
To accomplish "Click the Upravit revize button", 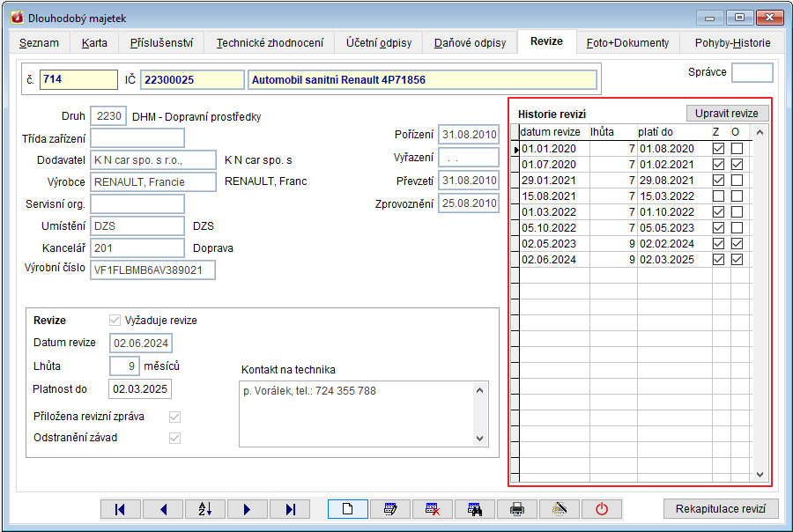I will click(727, 114).
